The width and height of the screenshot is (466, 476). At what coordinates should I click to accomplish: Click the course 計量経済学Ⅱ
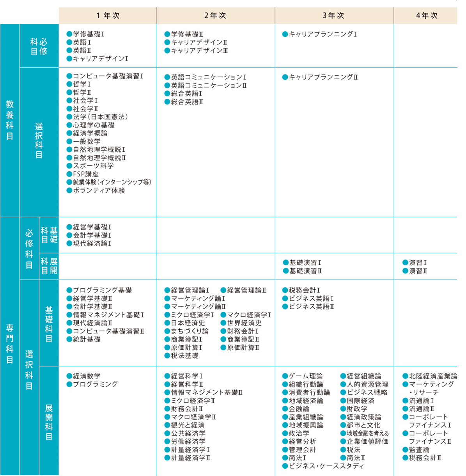pyautogui.click(x=188, y=458)
